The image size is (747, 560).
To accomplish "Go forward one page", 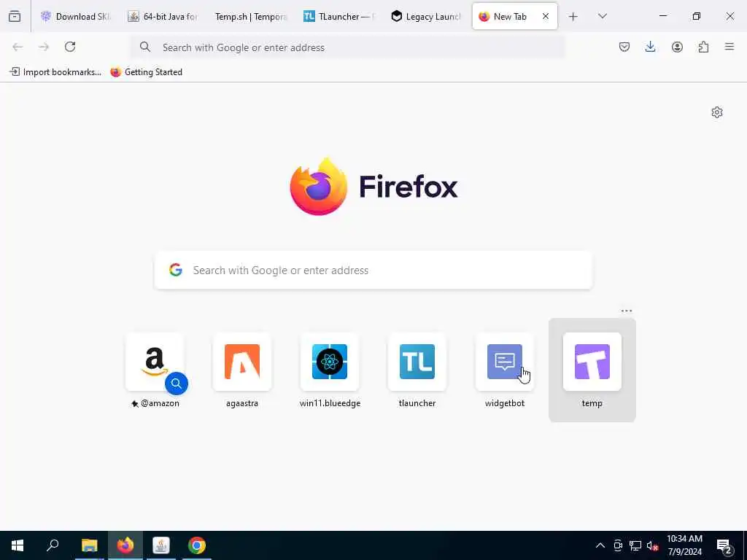I will click(44, 47).
